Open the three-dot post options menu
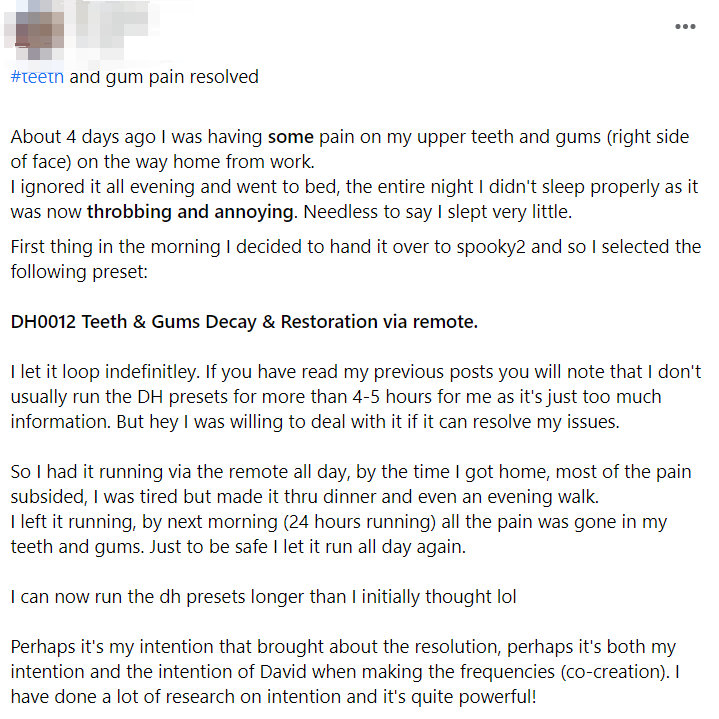The height and width of the screenshot is (719, 719). 685,26
